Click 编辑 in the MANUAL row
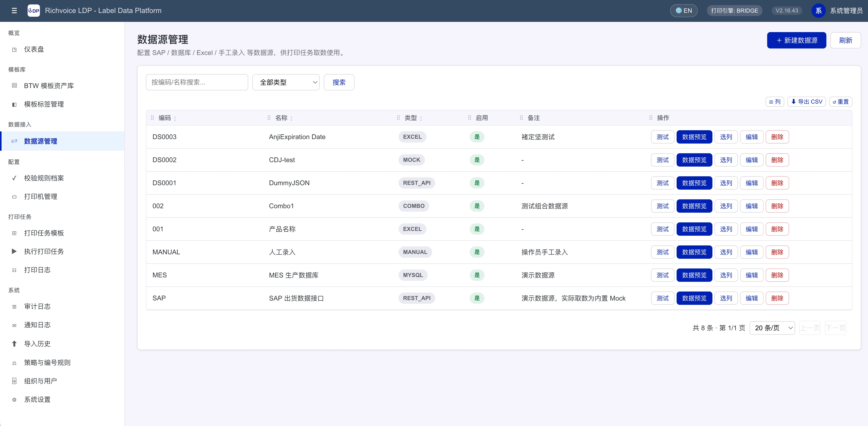 point(751,252)
